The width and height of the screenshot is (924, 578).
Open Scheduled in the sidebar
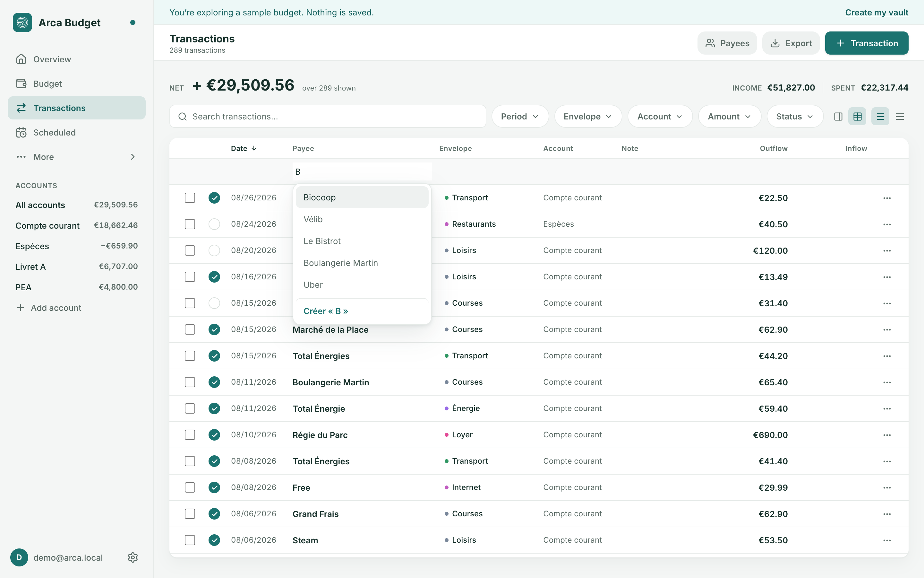coord(76,133)
